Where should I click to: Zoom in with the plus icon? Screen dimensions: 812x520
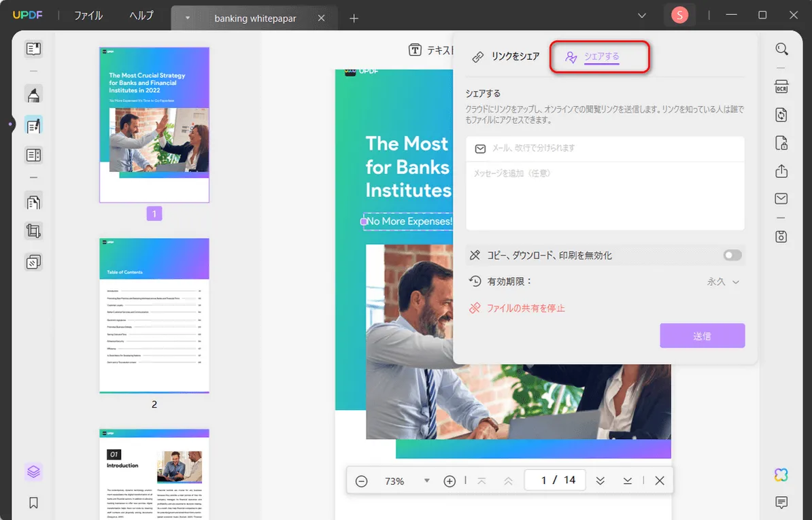[450, 481]
